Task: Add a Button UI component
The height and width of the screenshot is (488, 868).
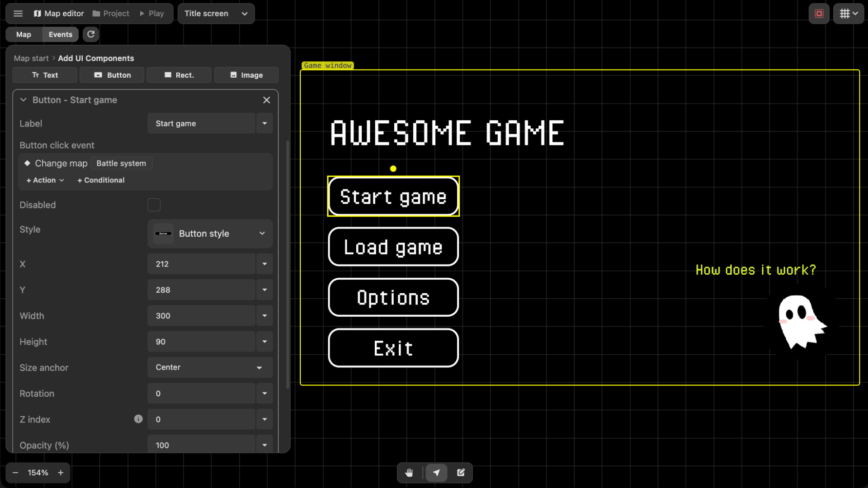Action: (112, 75)
